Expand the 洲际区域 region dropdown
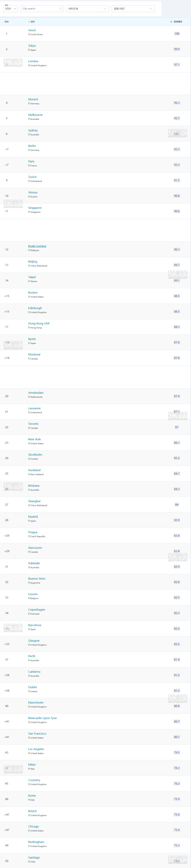This screenshot has height=868, width=191. [x=87, y=9]
